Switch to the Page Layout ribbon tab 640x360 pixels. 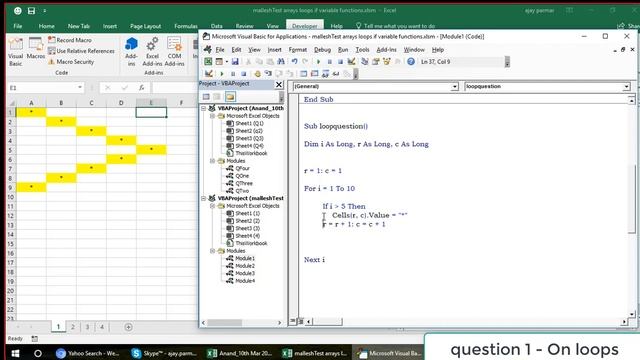[x=146, y=26]
